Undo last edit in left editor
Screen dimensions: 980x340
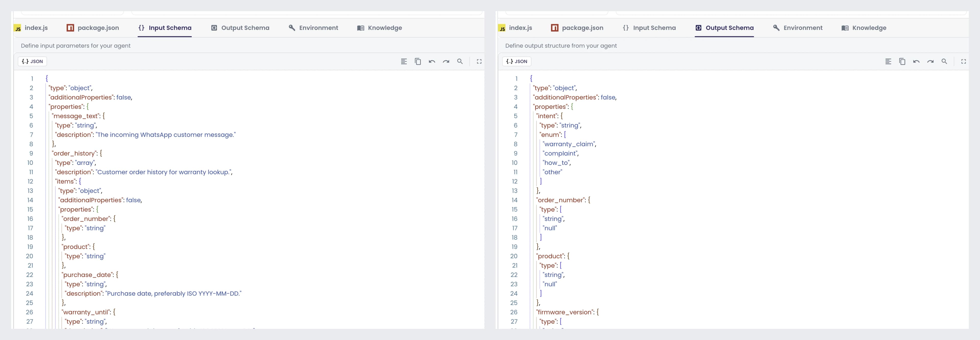(x=432, y=61)
